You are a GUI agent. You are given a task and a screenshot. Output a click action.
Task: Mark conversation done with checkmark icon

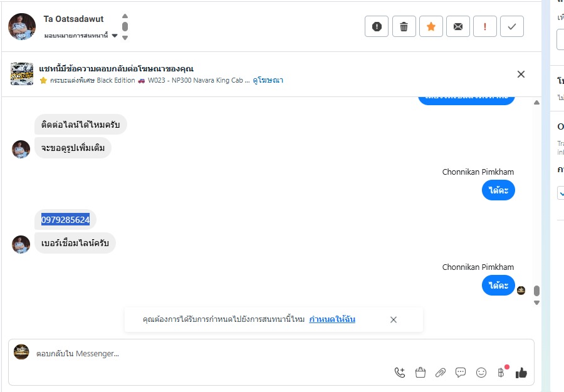512,26
